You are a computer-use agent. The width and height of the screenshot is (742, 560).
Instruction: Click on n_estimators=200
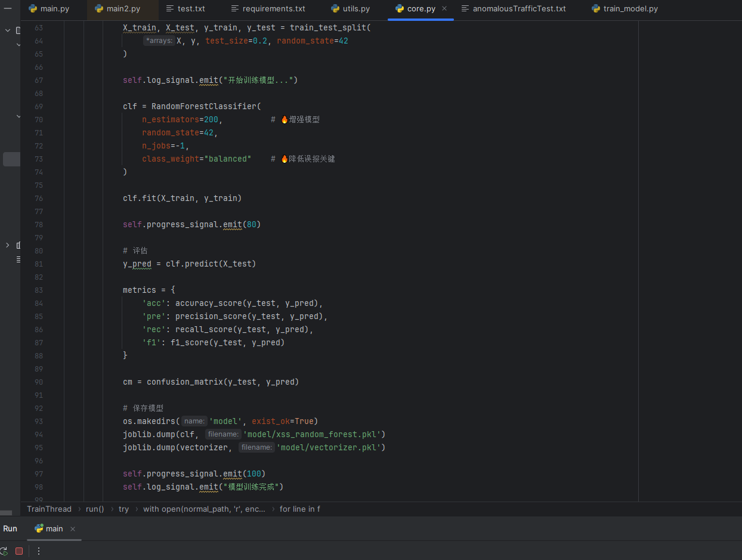180,120
